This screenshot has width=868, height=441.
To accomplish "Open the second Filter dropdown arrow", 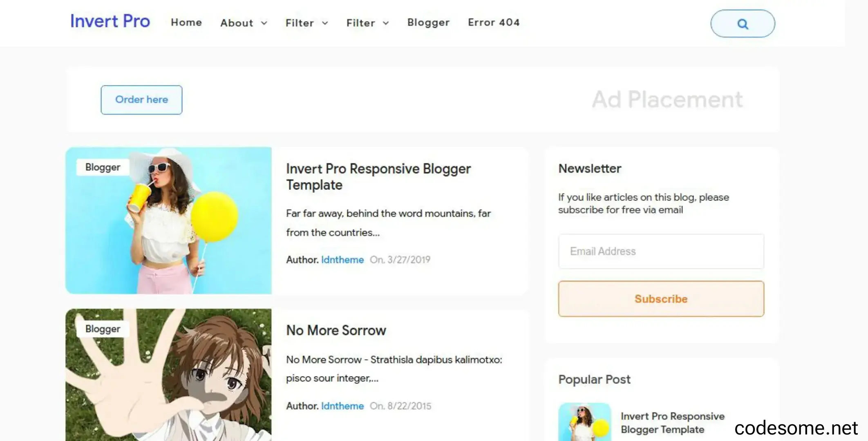I will pyautogui.click(x=386, y=23).
